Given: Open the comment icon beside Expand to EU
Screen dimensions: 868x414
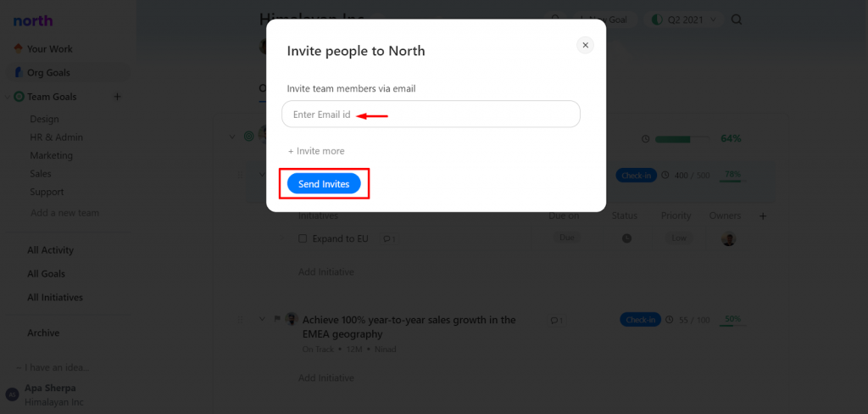Looking at the screenshot, I should click(389, 239).
